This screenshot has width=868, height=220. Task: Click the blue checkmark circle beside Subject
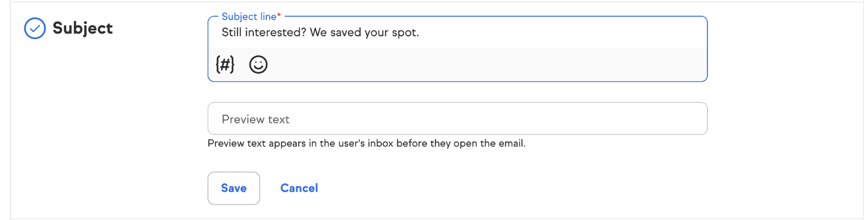[35, 28]
